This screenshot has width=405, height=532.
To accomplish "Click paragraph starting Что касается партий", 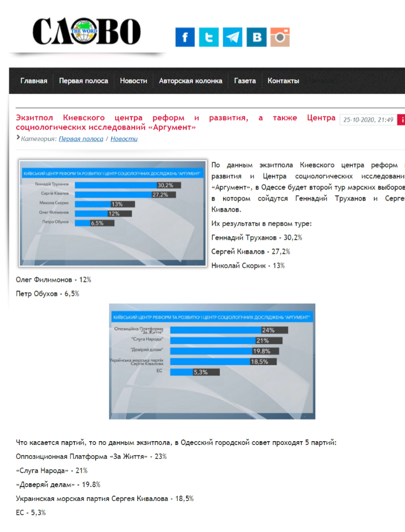I will (x=176, y=442).
